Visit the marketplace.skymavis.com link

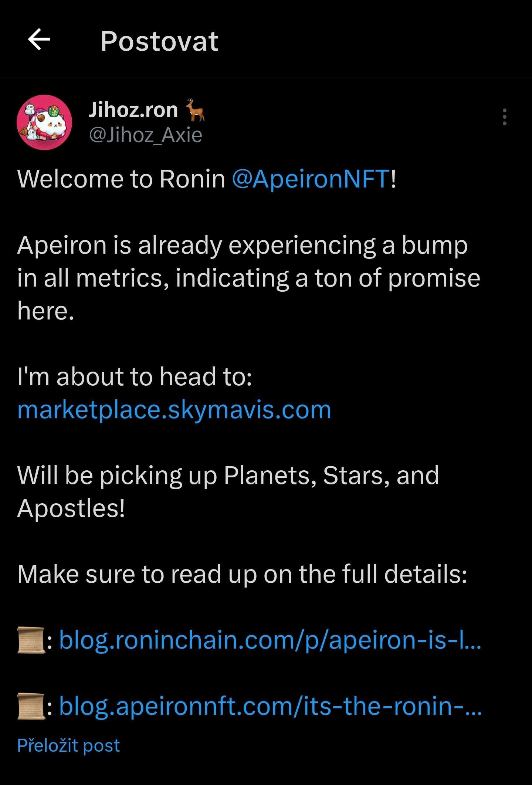[174, 410]
